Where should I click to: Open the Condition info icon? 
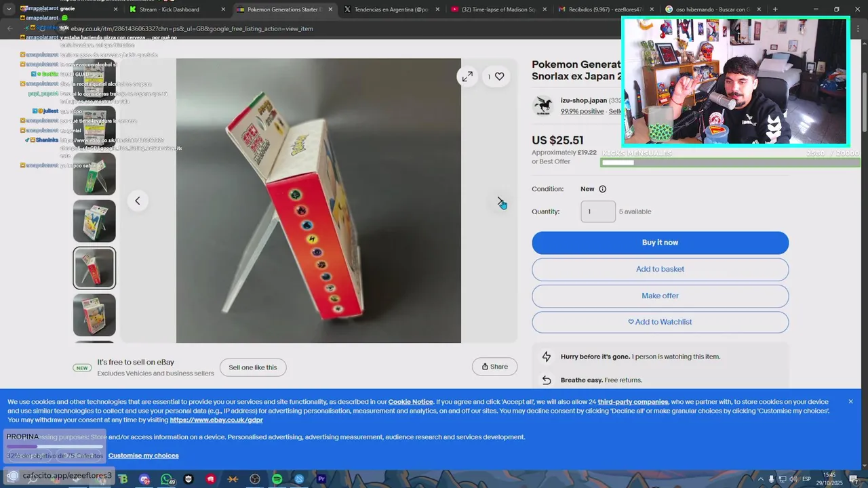coord(602,189)
